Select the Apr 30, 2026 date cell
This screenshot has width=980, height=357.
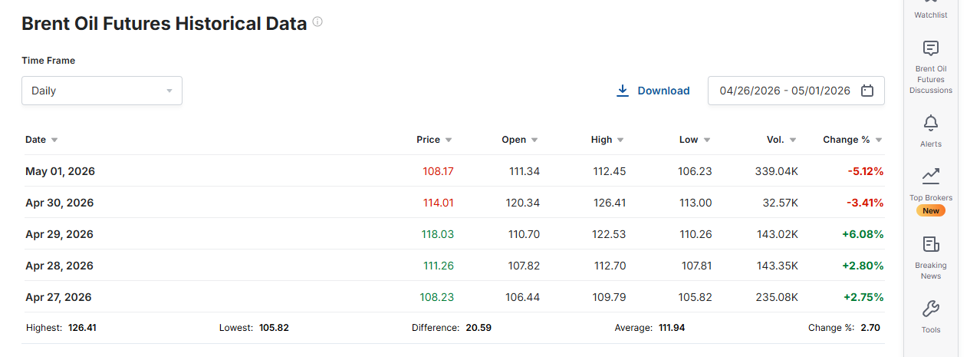(x=60, y=203)
